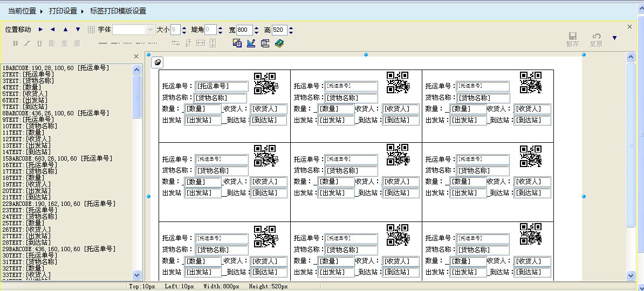Decrease 宽 width with down arrow

pos(256,32)
